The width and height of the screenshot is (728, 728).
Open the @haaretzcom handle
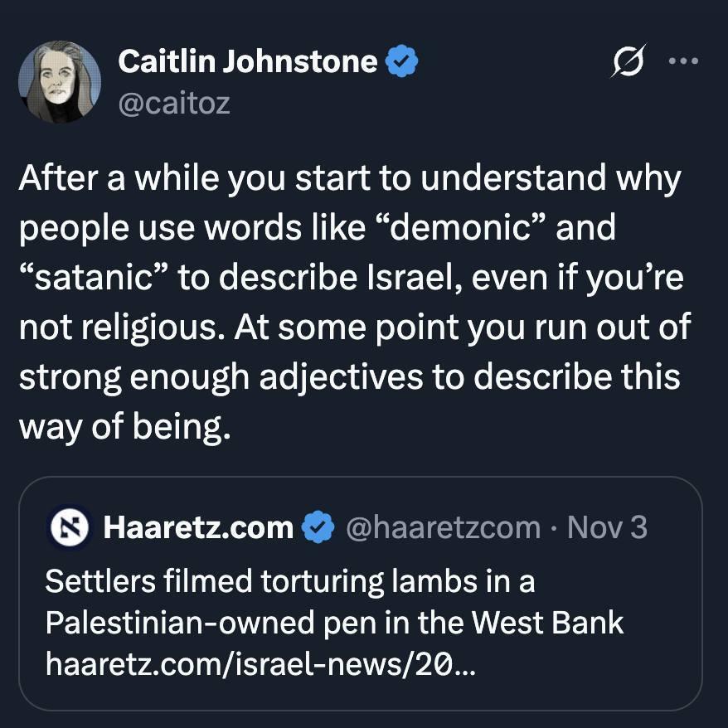442,528
